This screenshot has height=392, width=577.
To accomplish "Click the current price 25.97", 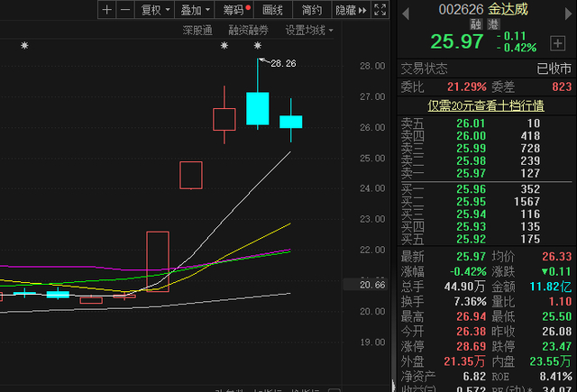I will pos(457,41).
